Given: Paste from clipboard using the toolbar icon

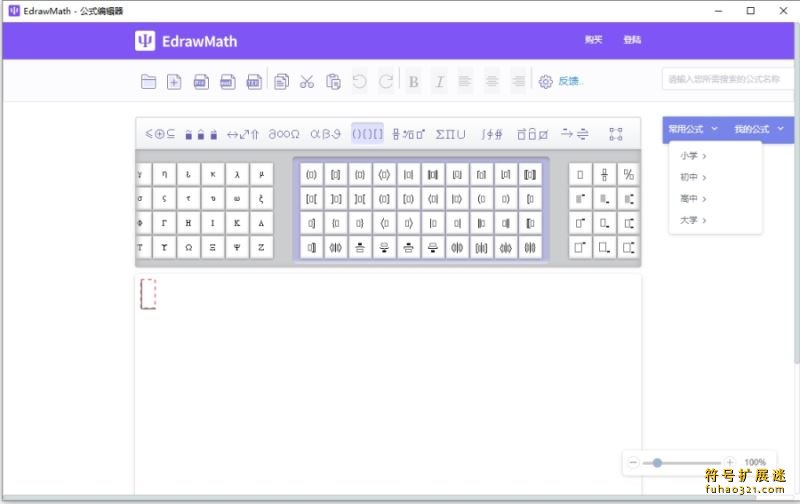Looking at the screenshot, I should [333, 82].
